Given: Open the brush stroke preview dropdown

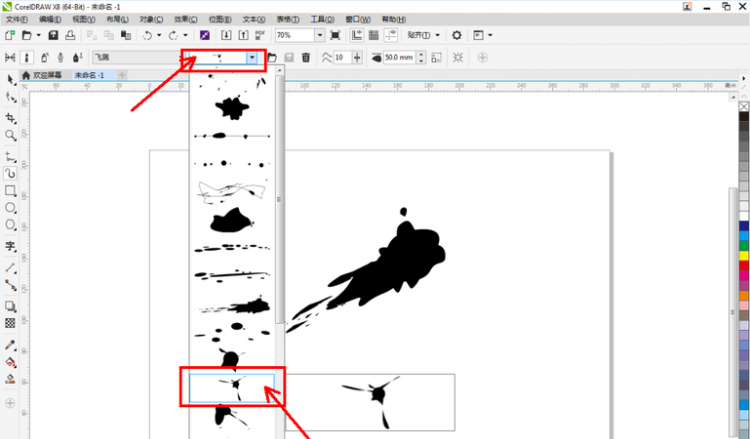Looking at the screenshot, I should 252,58.
